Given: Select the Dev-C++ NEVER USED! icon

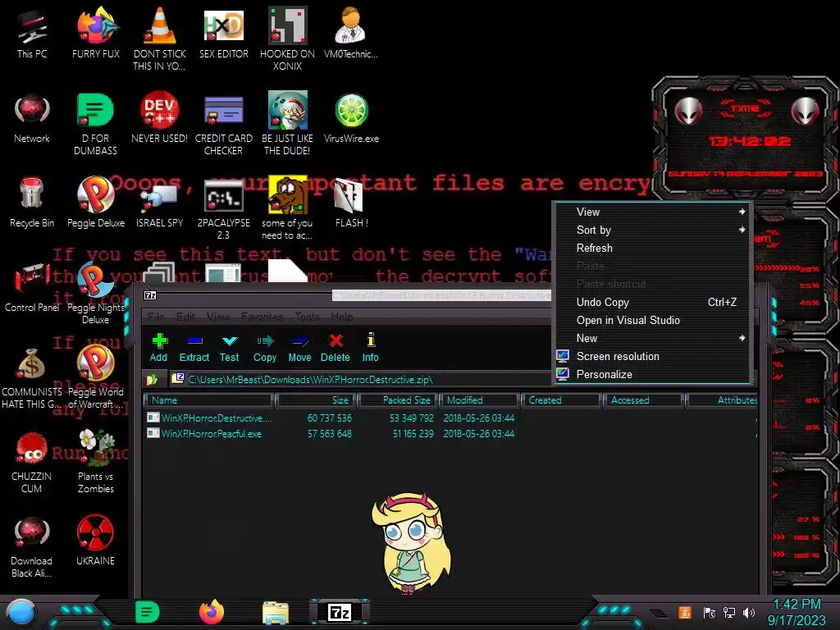Looking at the screenshot, I should pos(160,118).
